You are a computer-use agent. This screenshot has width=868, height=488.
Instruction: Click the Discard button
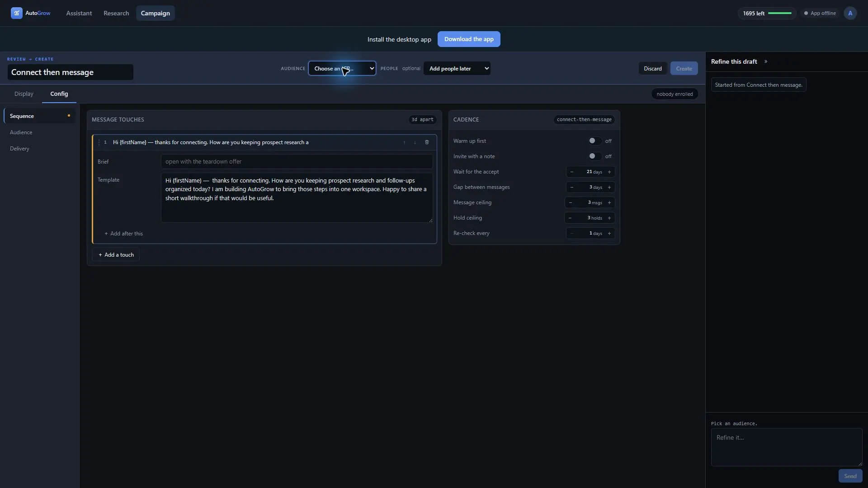[x=653, y=68]
